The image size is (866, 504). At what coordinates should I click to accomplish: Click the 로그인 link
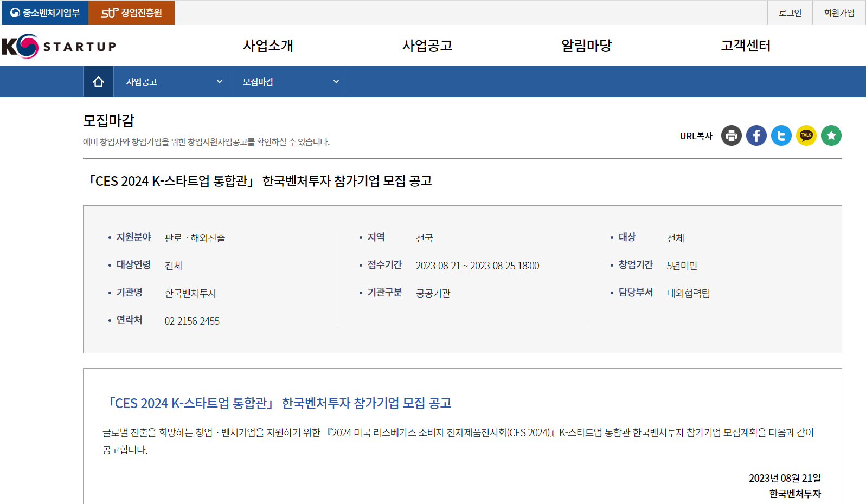(790, 12)
